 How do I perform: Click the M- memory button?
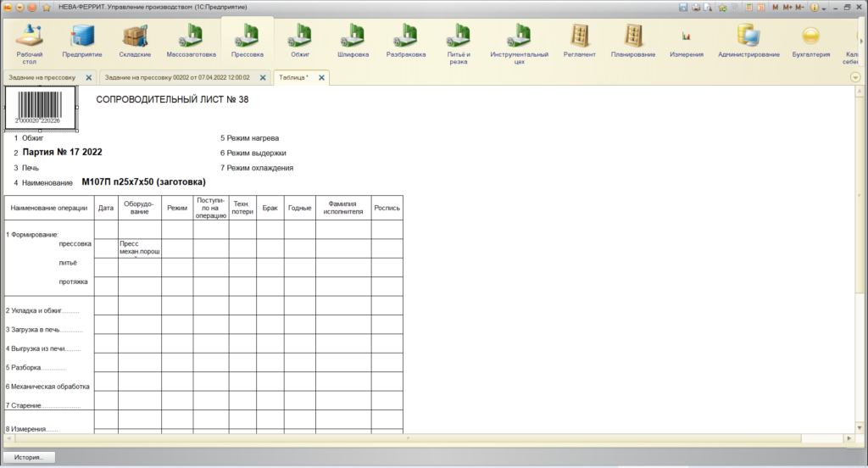pyautogui.click(x=799, y=7)
